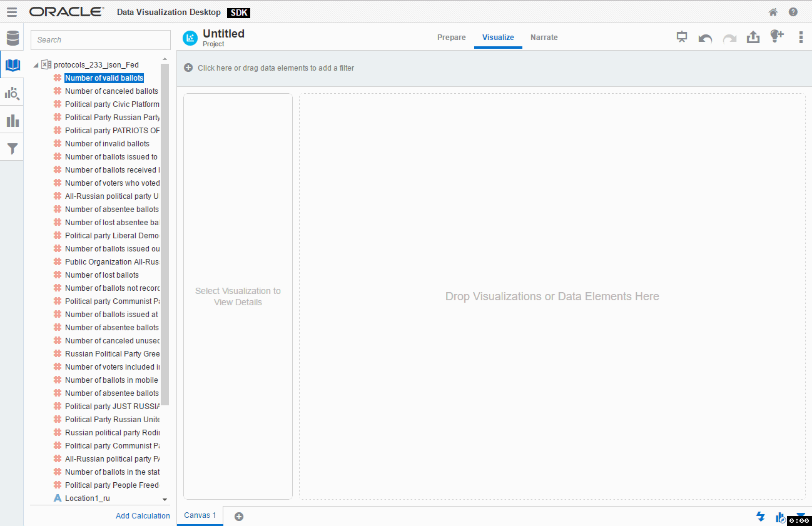The width and height of the screenshot is (812, 526).
Task: Open the Narrate tab
Action: point(544,38)
